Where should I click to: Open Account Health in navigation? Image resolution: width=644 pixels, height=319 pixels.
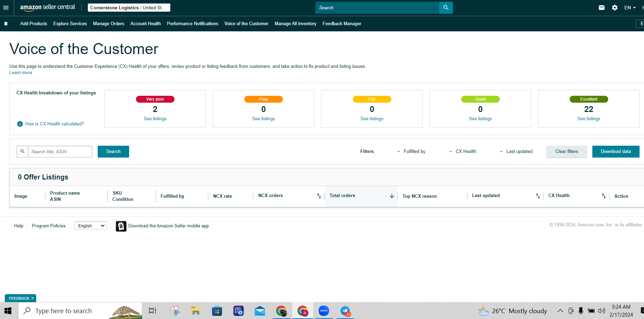[146, 24]
